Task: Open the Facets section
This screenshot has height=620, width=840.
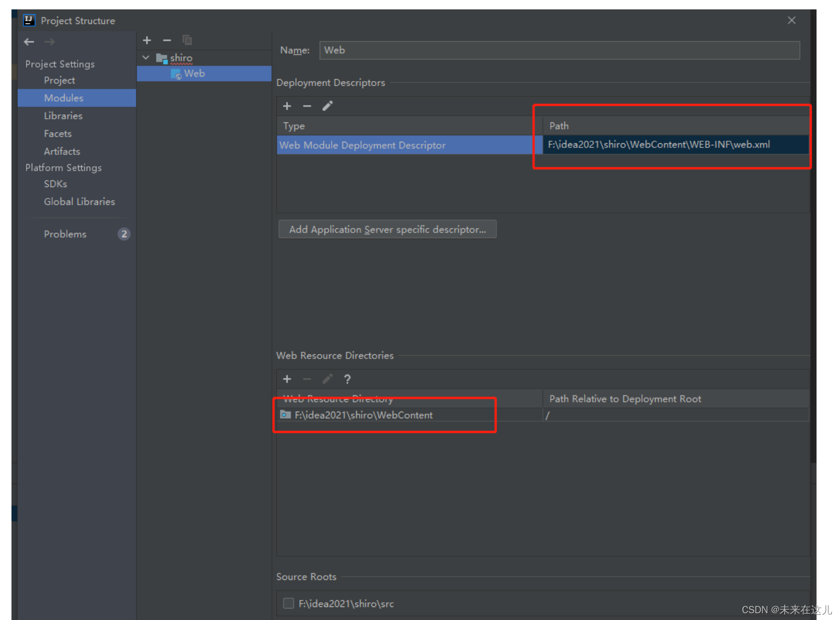Action: 58,133
